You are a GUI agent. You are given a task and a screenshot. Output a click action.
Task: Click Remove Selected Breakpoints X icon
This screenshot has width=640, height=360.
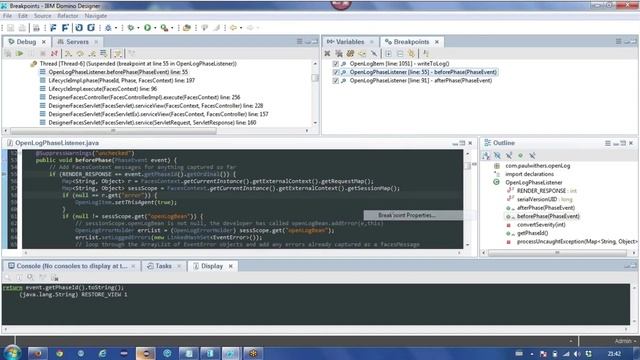327,53
